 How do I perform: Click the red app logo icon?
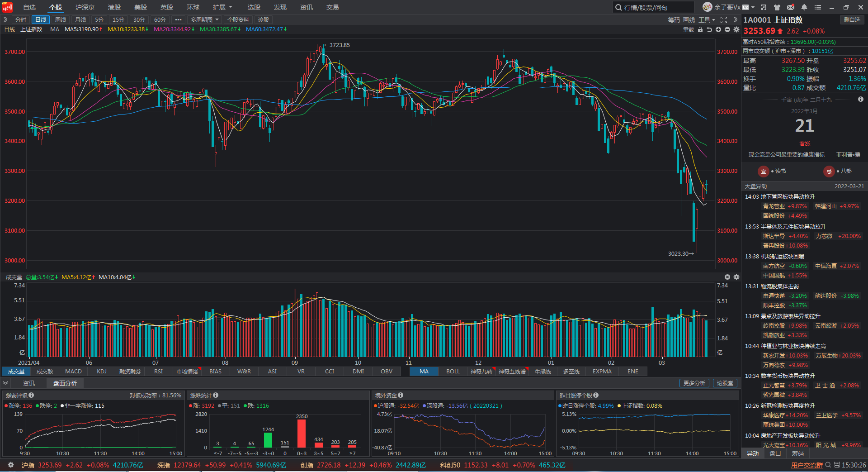(x=7, y=7)
